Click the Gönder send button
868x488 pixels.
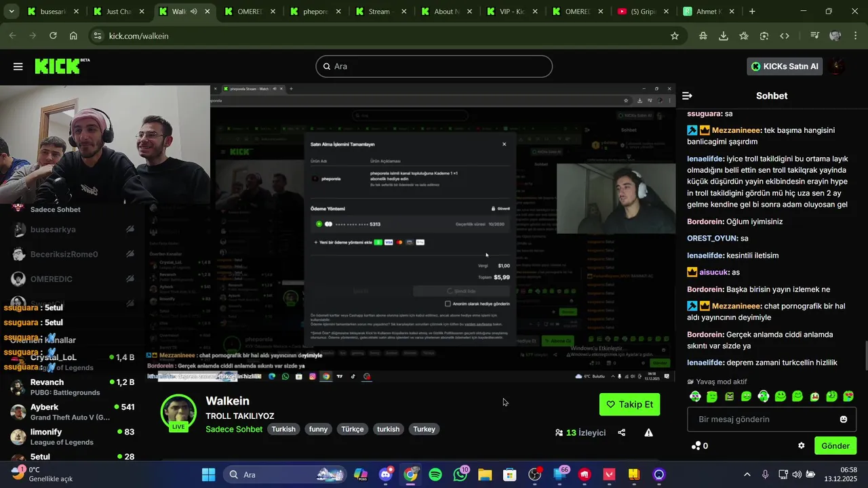point(835,445)
